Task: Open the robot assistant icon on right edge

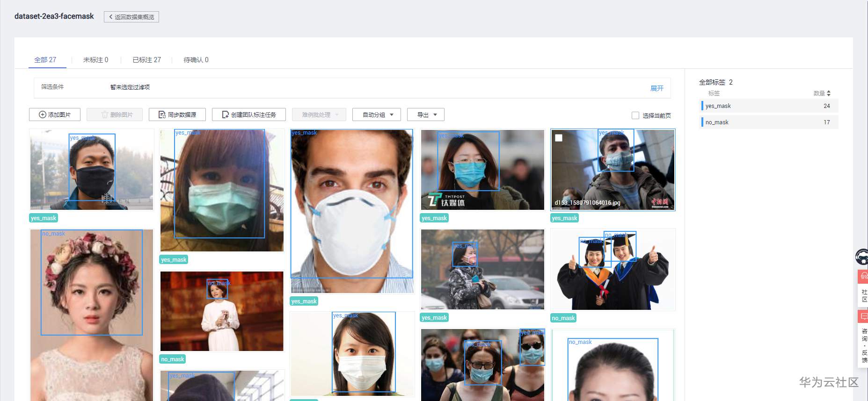Action: [862, 257]
